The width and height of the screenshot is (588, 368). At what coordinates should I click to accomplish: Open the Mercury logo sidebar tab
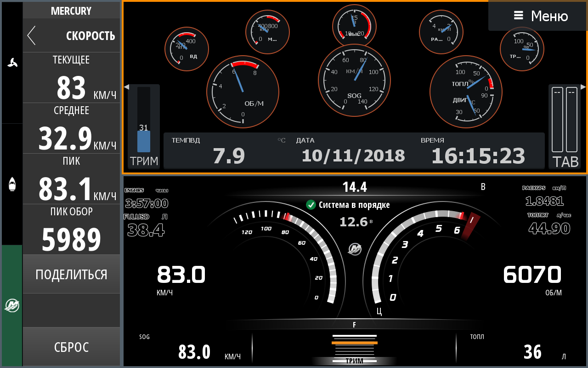point(12,305)
